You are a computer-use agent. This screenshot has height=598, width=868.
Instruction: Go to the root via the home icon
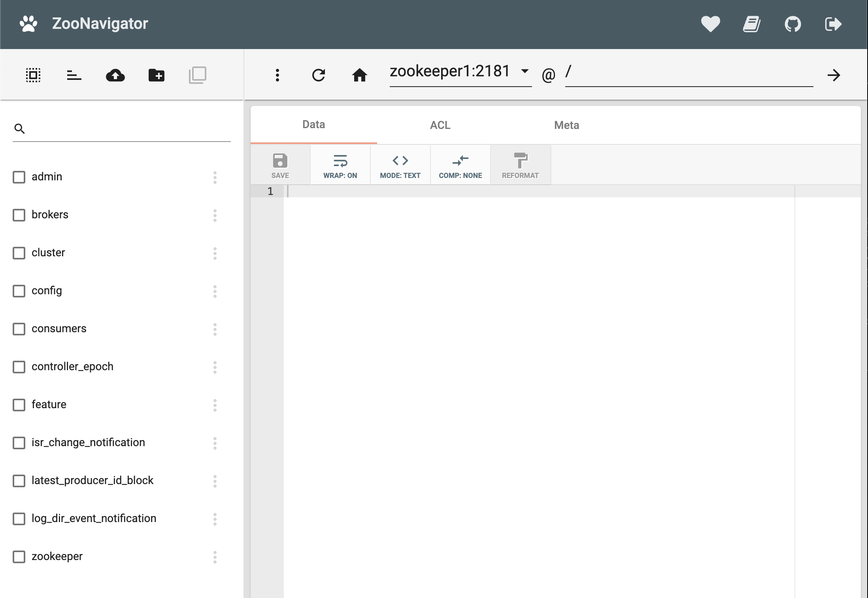pos(359,75)
